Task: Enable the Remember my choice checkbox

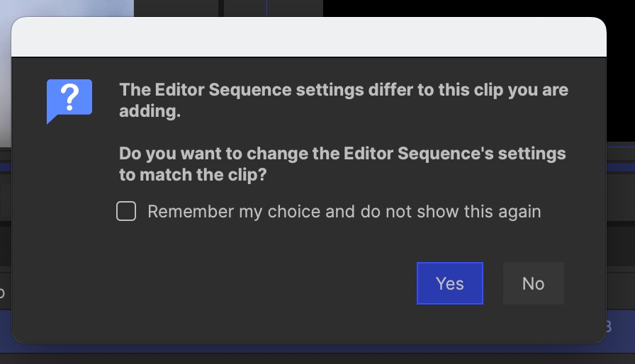Action: click(x=126, y=212)
